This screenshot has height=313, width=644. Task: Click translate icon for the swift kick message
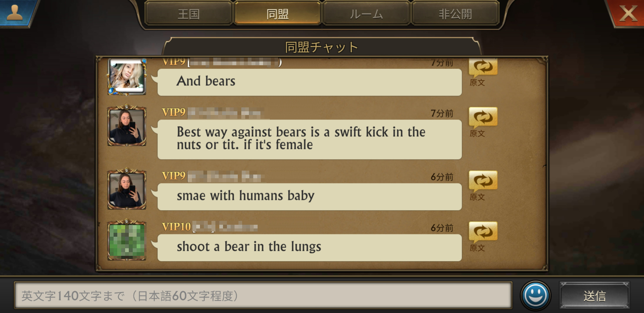coord(483,117)
